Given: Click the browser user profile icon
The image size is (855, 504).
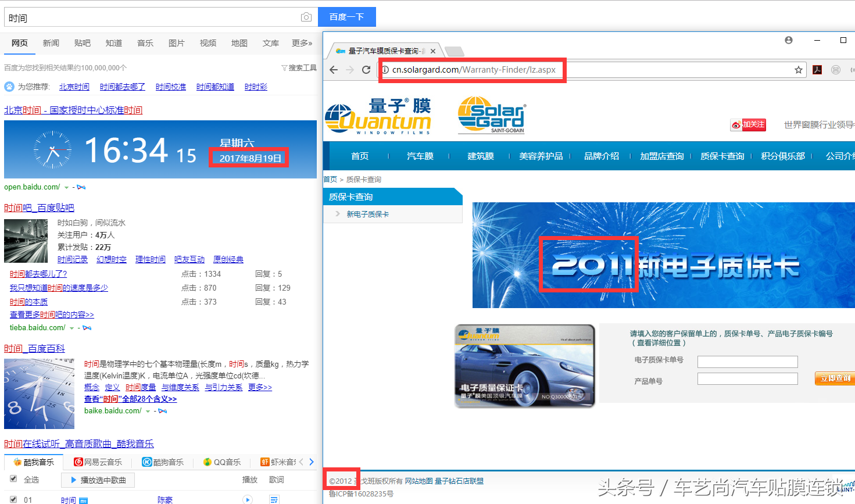Looking at the screenshot, I should (789, 40).
